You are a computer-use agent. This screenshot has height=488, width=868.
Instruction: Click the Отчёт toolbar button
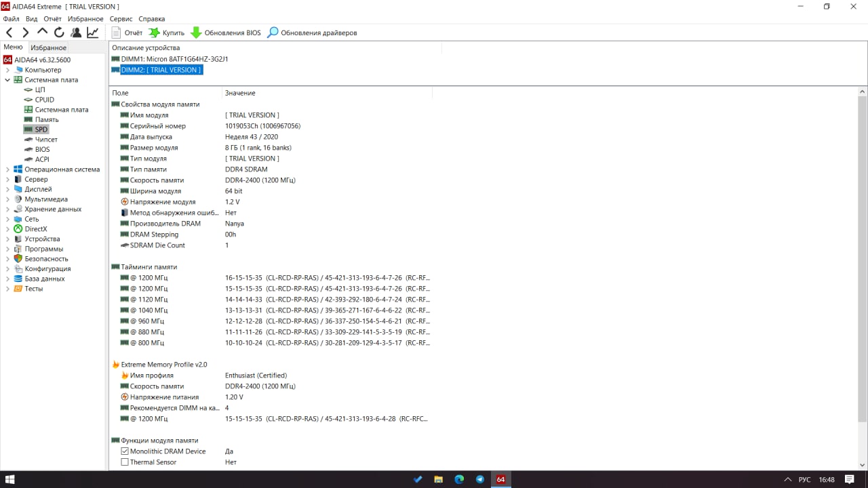tap(127, 33)
